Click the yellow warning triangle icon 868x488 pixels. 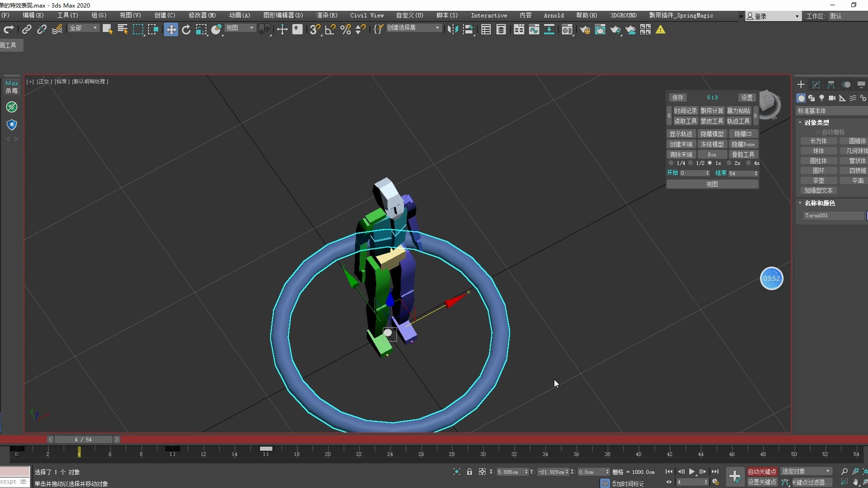(x=661, y=30)
